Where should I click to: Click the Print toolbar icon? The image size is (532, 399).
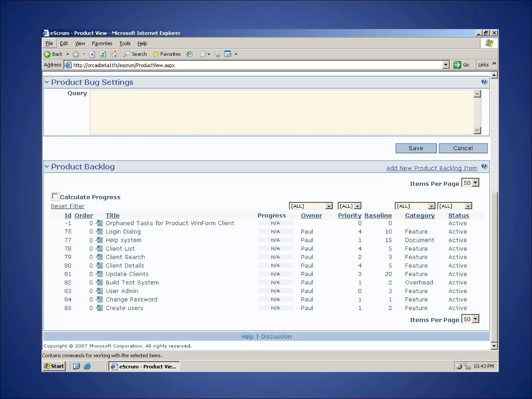[x=217, y=54]
